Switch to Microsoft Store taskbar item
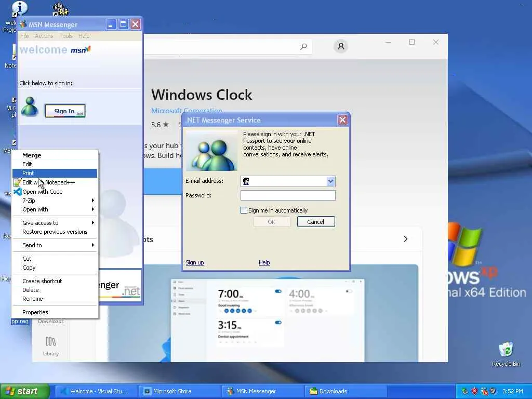532x399 pixels. (x=179, y=391)
